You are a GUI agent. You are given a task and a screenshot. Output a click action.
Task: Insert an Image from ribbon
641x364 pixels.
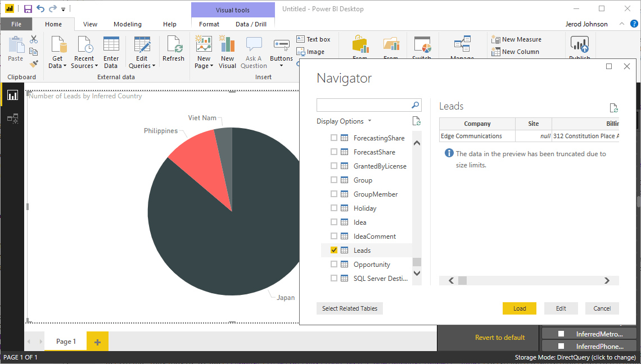click(310, 52)
